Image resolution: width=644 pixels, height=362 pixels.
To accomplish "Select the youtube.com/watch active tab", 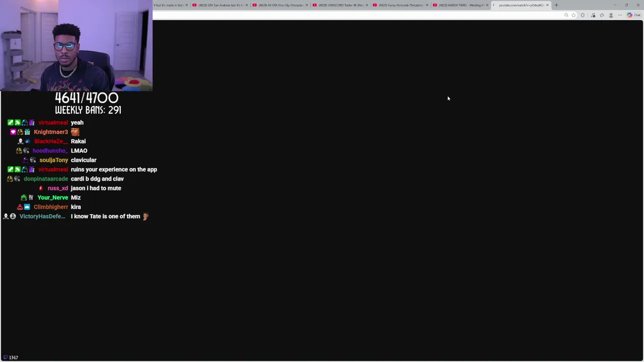I will [520, 5].
